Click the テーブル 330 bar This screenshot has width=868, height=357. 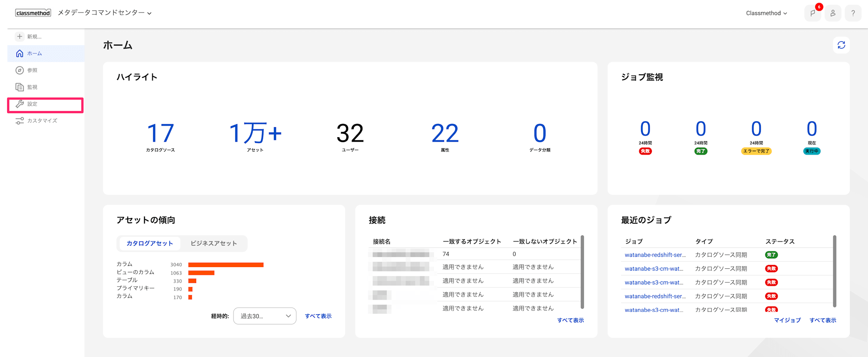pyautogui.click(x=192, y=281)
